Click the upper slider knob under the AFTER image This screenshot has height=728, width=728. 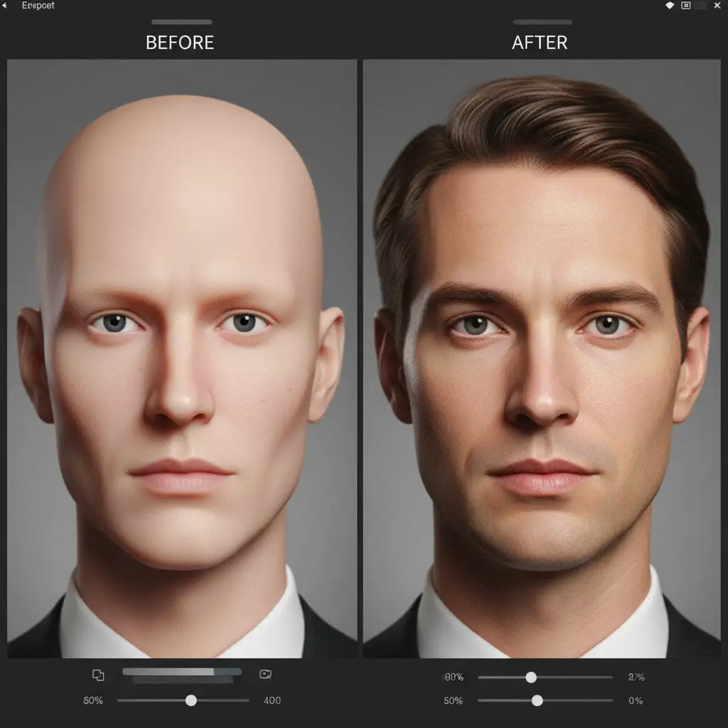click(x=531, y=678)
